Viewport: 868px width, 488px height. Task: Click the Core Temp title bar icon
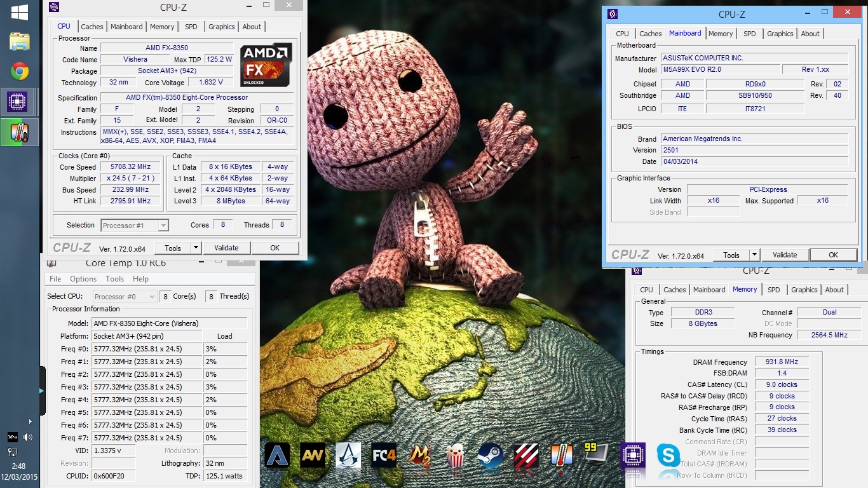(x=51, y=263)
